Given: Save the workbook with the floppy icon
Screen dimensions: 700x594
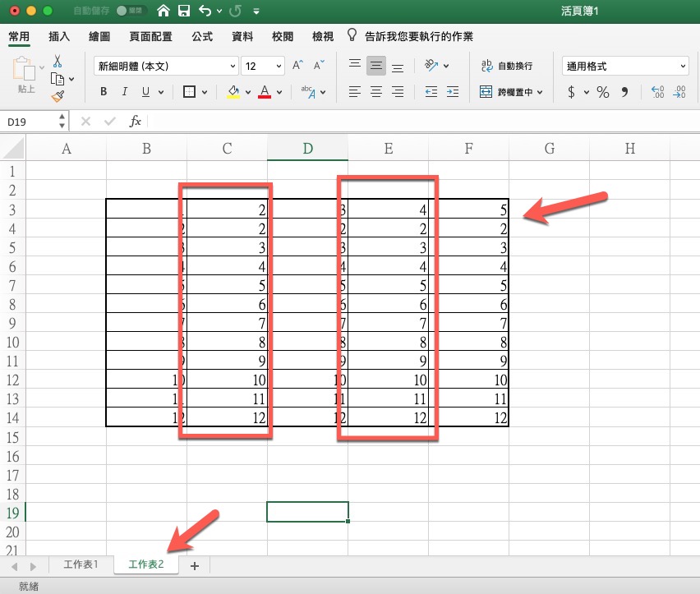Looking at the screenshot, I should pyautogui.click(x=184, y=11).
